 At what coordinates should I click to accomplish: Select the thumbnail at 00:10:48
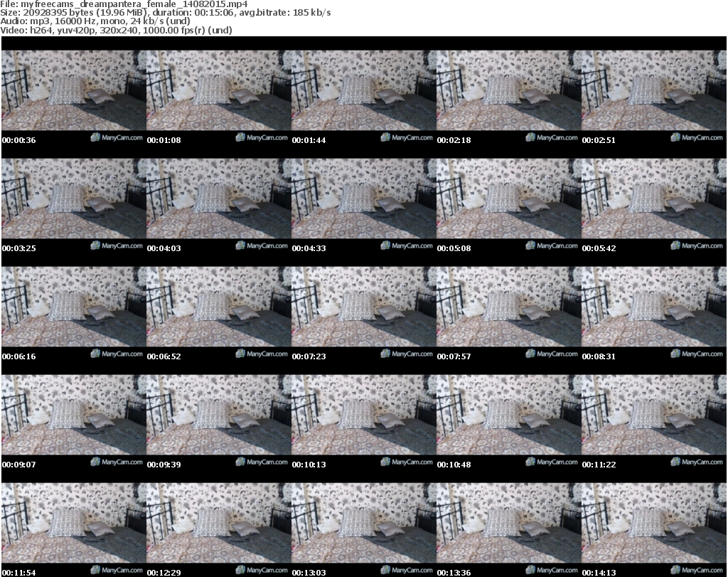(508, 415)
